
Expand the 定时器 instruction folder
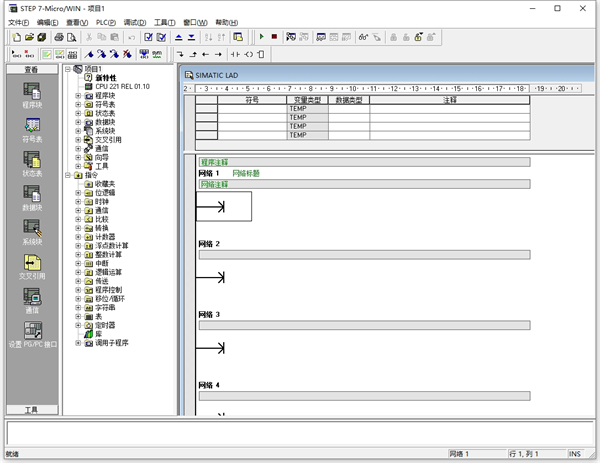(x=78, y=324)
